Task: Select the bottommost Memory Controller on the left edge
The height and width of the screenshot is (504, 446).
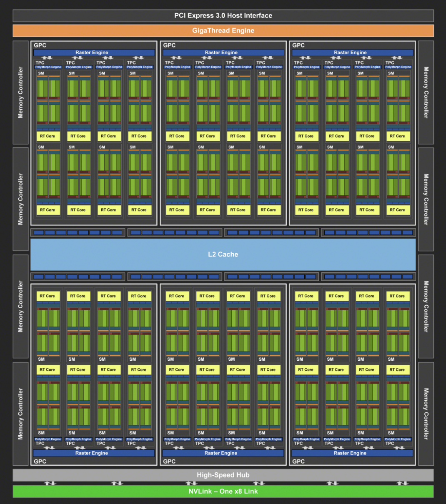Action: [20, 414]
